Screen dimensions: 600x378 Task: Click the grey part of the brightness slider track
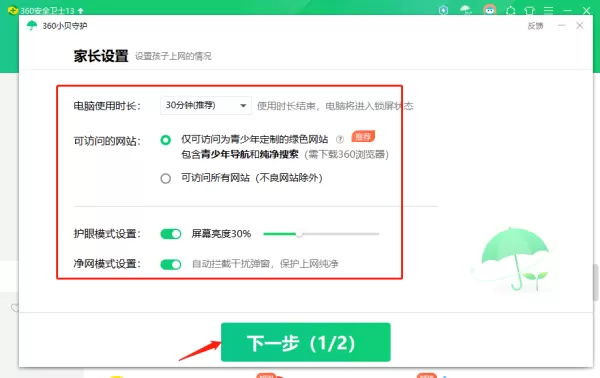(341, 234)
